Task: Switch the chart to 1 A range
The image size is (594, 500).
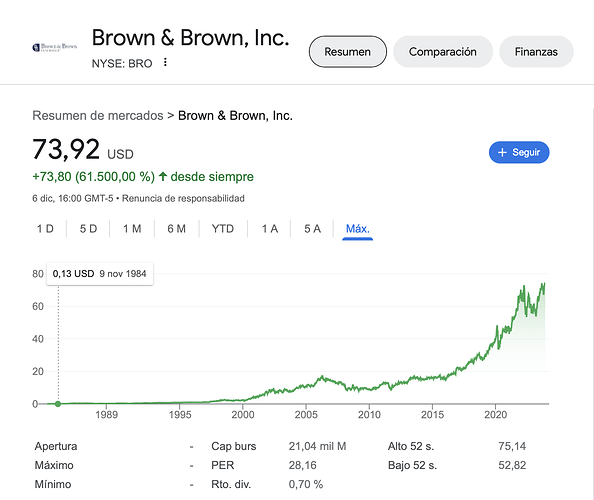Action: [x=270, y=229]
